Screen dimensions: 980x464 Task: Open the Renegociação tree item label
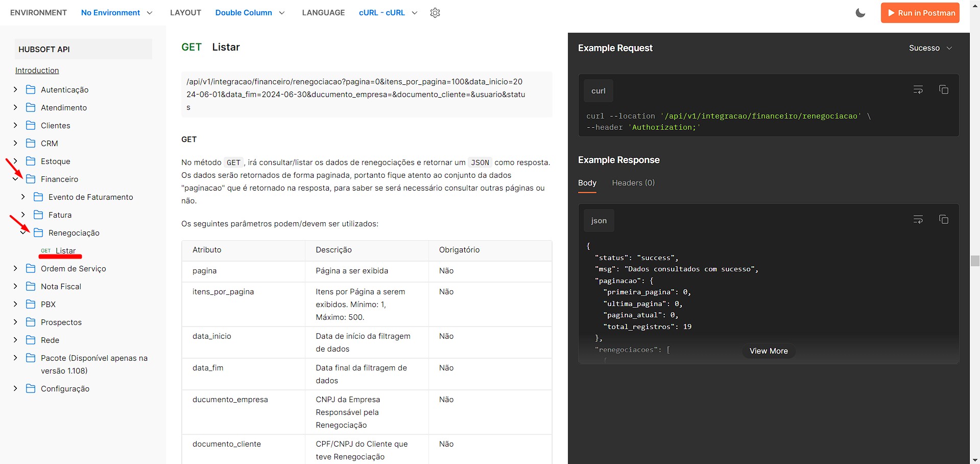[74, 233]
